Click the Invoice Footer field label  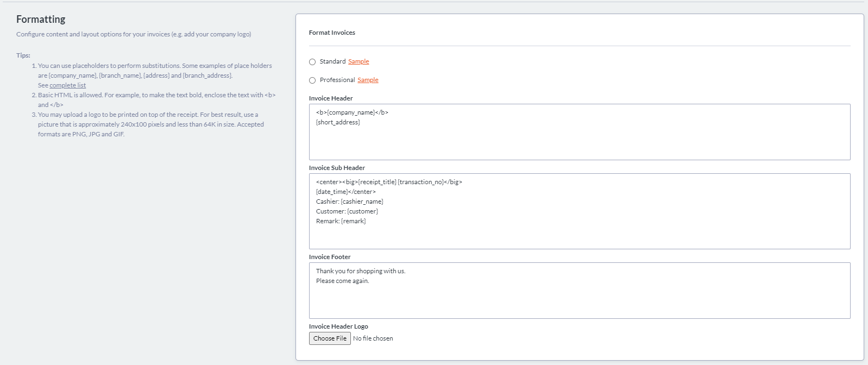point(330,257)
